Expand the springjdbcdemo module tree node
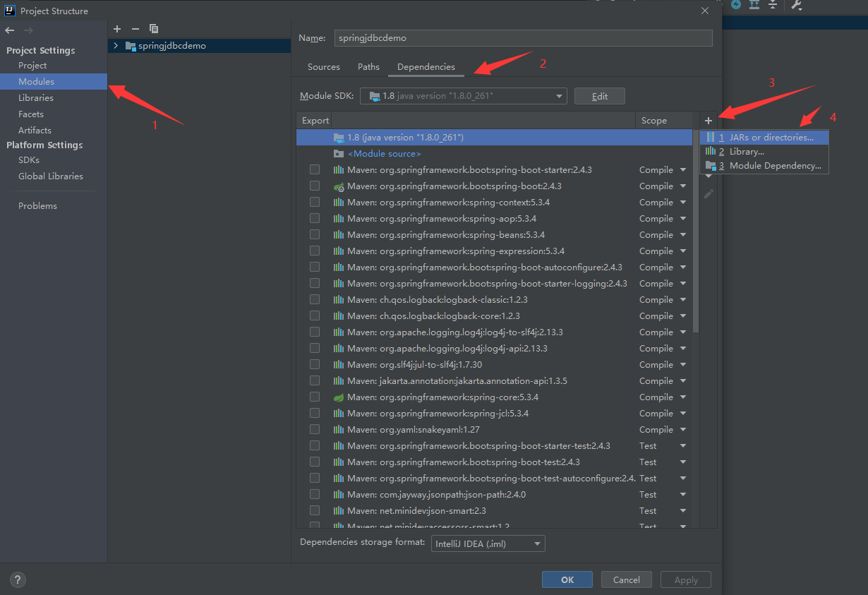This screenshot has height=595, width=868. (x=116, y=46)
